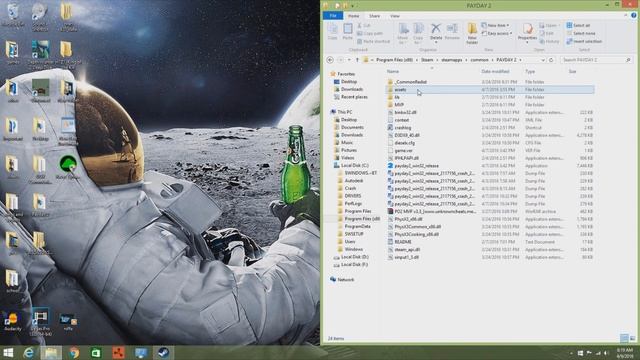Viewport: 640px width, 360px height.
Task: Click the Back navigation arrow
Action: pyautogui.click(x=330, y=60)
